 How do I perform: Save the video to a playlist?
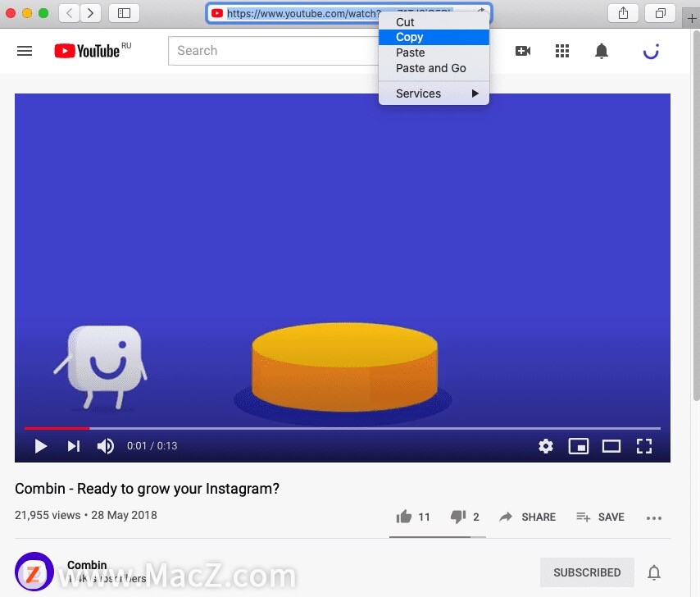coord(600,517)
